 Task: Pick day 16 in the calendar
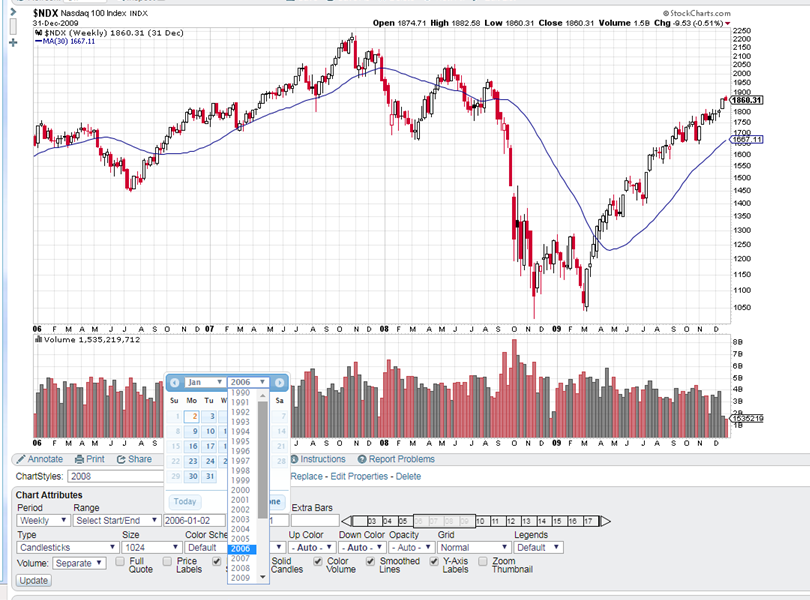click(192, 446)
